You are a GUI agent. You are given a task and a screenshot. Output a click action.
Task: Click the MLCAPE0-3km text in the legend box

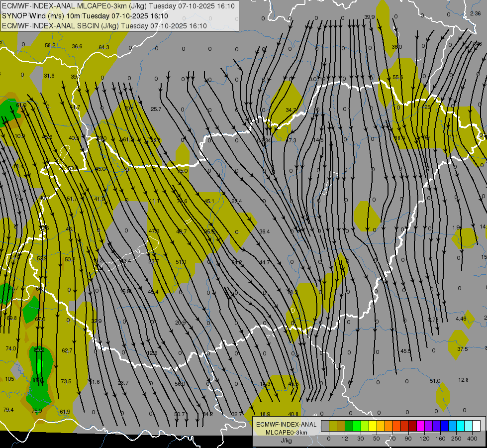[286, 432]
